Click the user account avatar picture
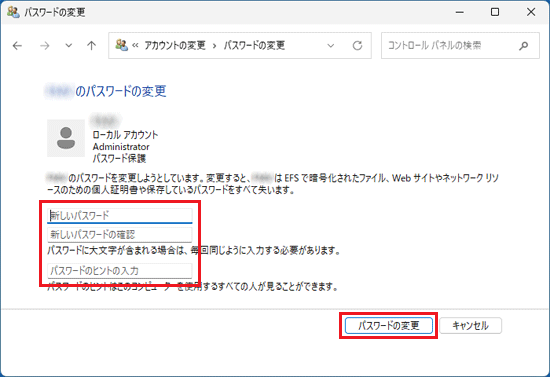The width and height of the screenshot is (550, 377). click(x=66, y=138)
